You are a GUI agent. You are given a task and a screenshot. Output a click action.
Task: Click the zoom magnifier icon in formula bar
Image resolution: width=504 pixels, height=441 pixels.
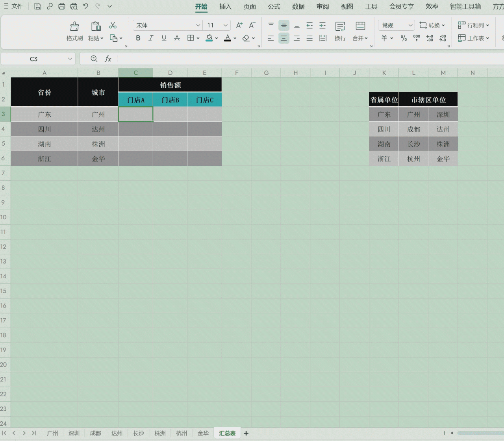tap(94, 59)
